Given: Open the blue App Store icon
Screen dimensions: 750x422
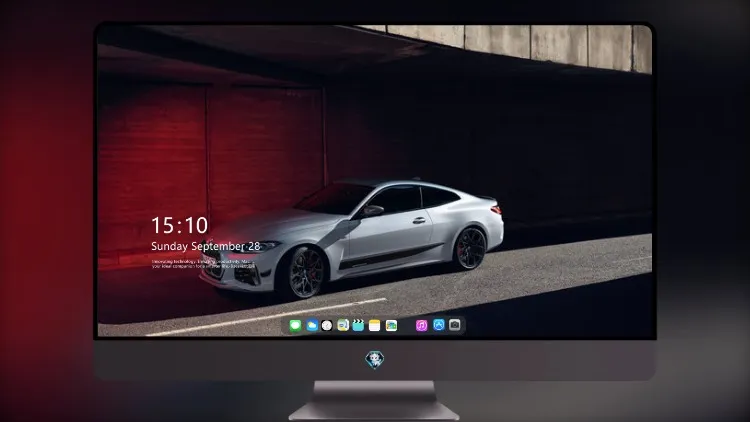Looking at the screenshot, I should pyautogui.click(x=439, y=325).
